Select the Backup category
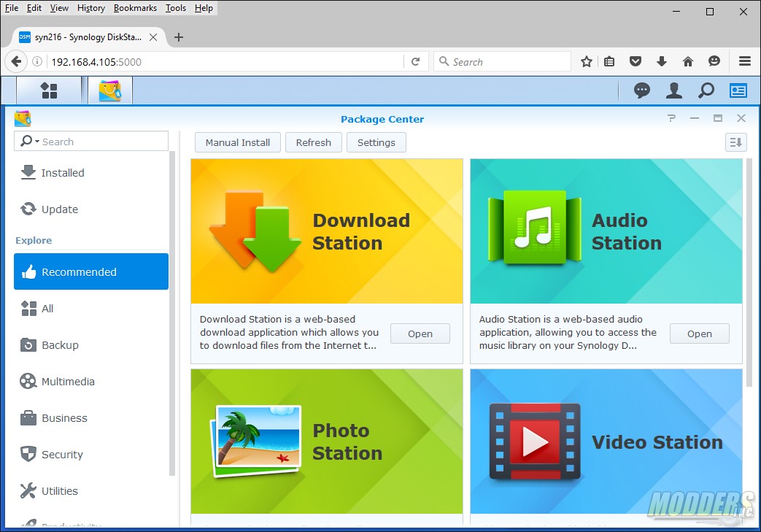The height and width of the screenshot is (532, 761). coord(91,344)
